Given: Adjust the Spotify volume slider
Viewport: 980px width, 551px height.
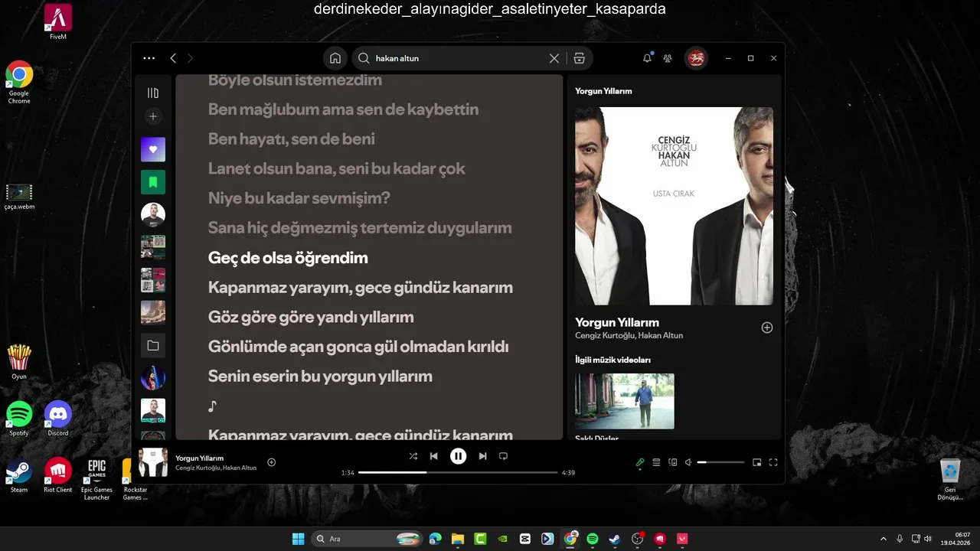Looking at the screenshot, I should [720, 462].
